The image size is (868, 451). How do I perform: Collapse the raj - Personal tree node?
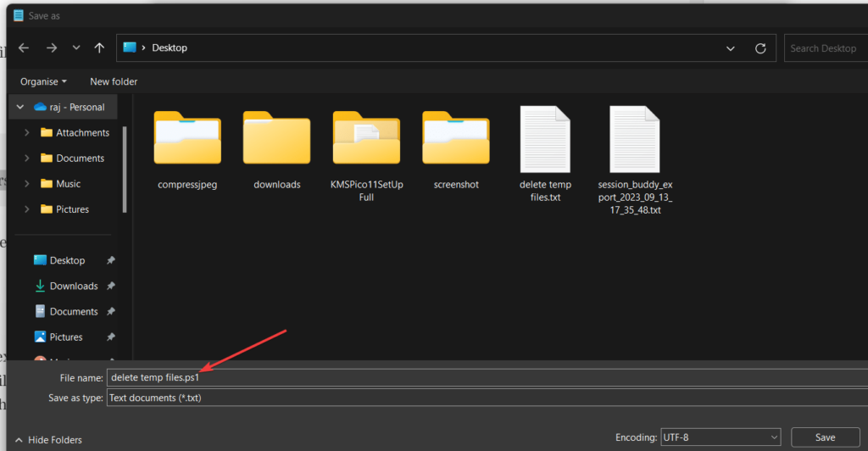pyautogui.click(x=20, y=107)
